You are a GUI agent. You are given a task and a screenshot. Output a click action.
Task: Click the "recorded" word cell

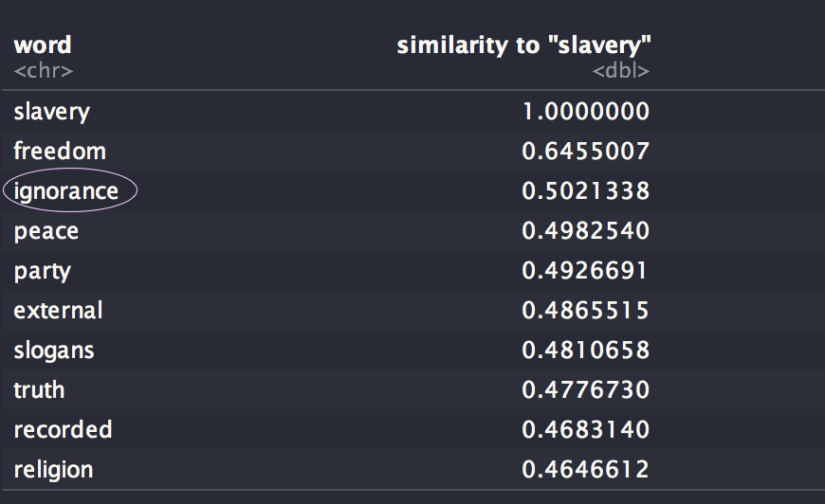(63, 430)
